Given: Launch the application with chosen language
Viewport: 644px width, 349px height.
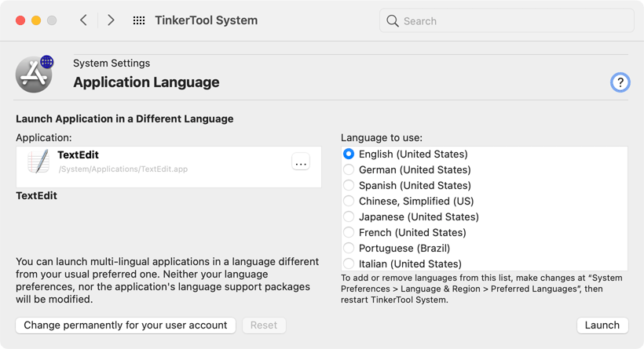Looking at the screenshot, I should tap(602, 325).
